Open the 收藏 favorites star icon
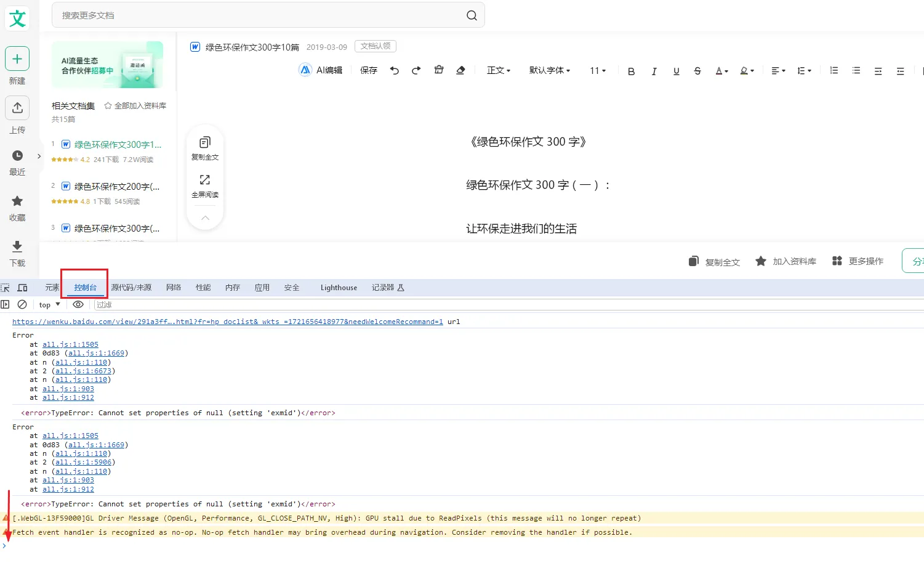 tap(17, 201)
